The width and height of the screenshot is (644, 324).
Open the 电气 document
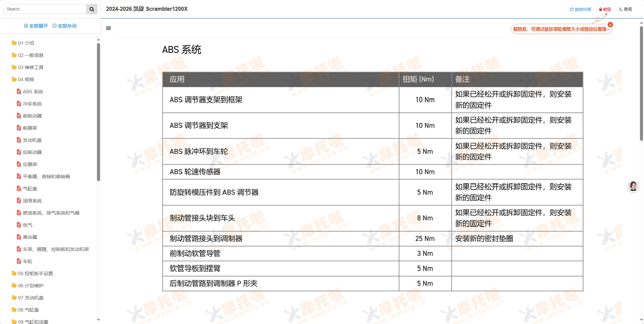25,225
